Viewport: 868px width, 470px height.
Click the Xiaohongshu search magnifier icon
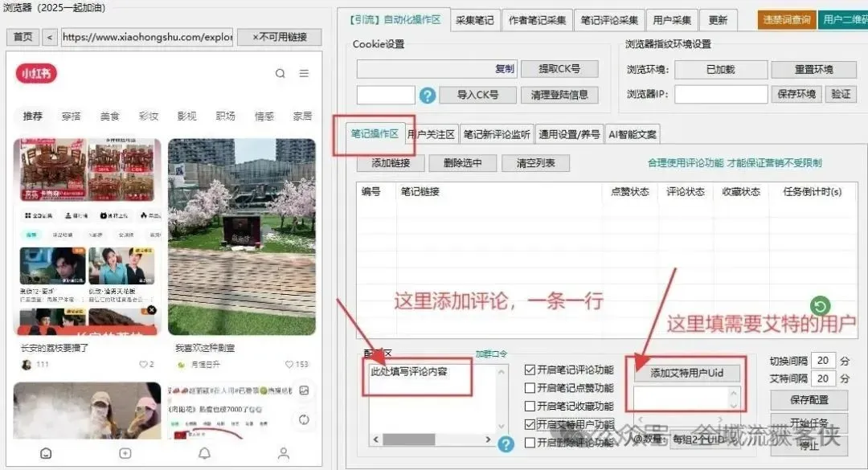[280, 73]
